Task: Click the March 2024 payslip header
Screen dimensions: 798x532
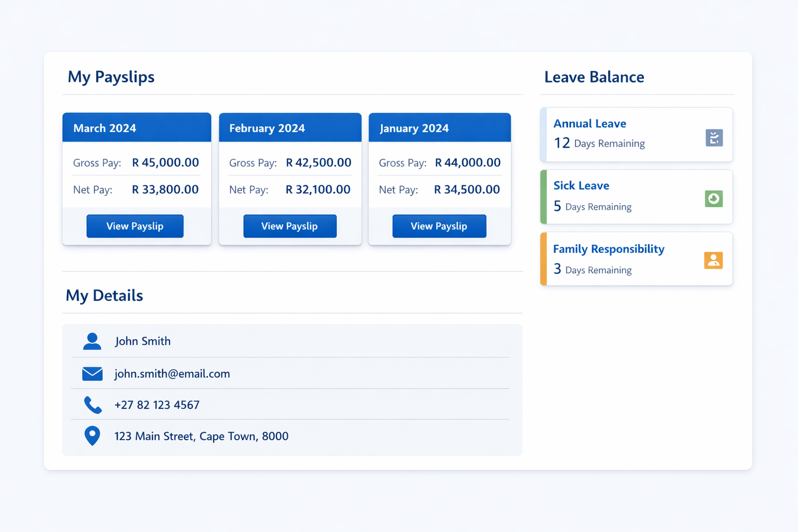Action: pos(136,128)
